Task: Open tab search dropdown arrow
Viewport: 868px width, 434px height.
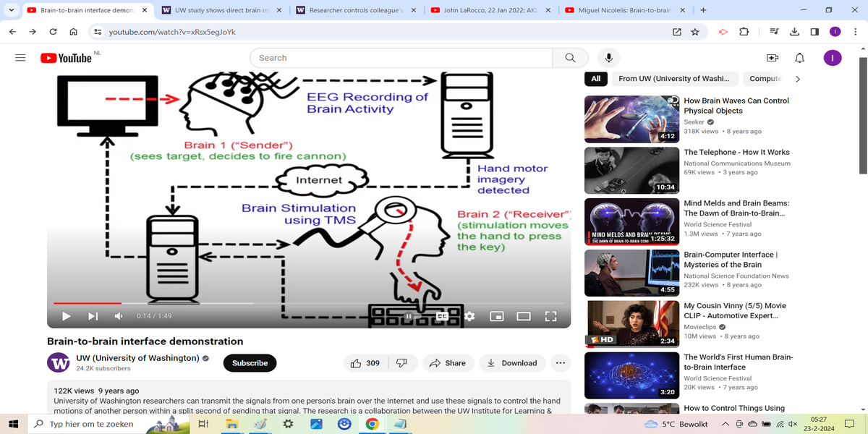Action: click(10, 10)
